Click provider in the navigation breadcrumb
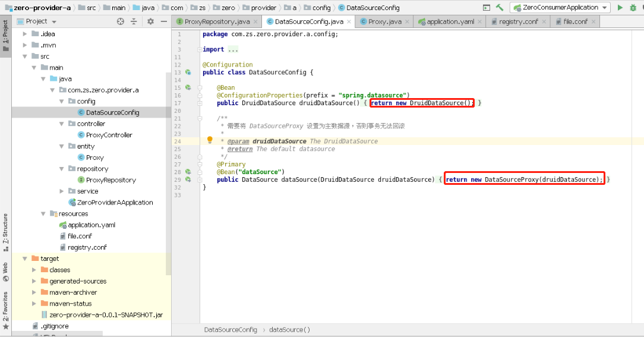The height and width of the screenshot is (337, 644). tap(259, 7)
